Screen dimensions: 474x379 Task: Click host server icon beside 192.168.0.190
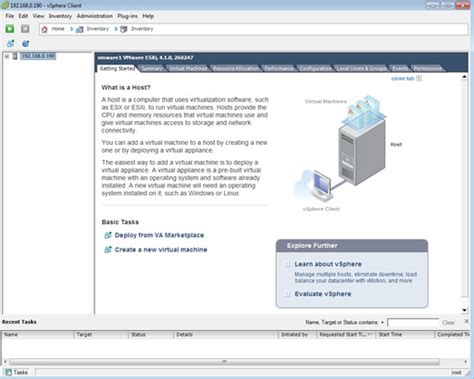(x=15, y=56)
